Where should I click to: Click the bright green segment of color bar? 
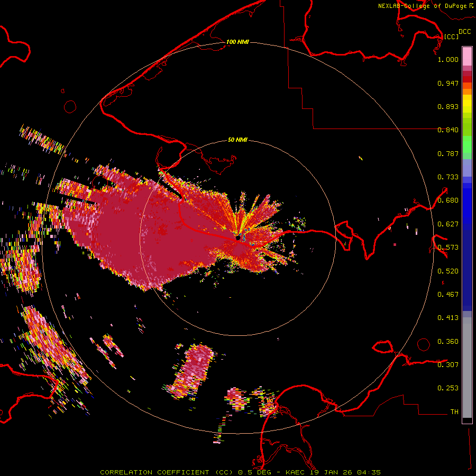tap(467, 144)
